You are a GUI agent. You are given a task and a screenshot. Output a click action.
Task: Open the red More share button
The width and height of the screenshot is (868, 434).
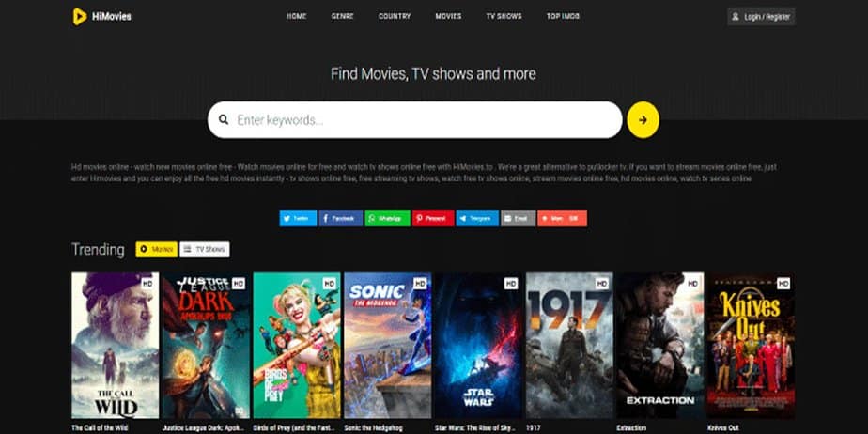(x=563, y=218)
